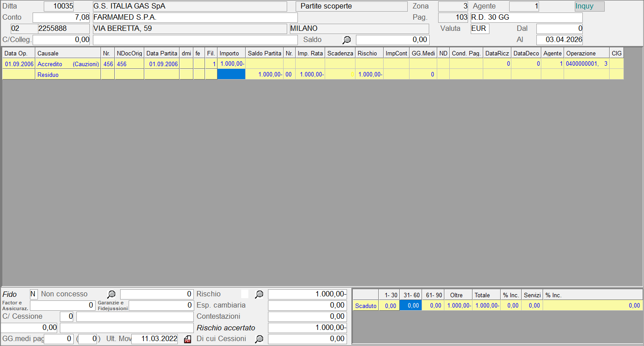Click the Fido 'N' flag field

coord(34,294)
